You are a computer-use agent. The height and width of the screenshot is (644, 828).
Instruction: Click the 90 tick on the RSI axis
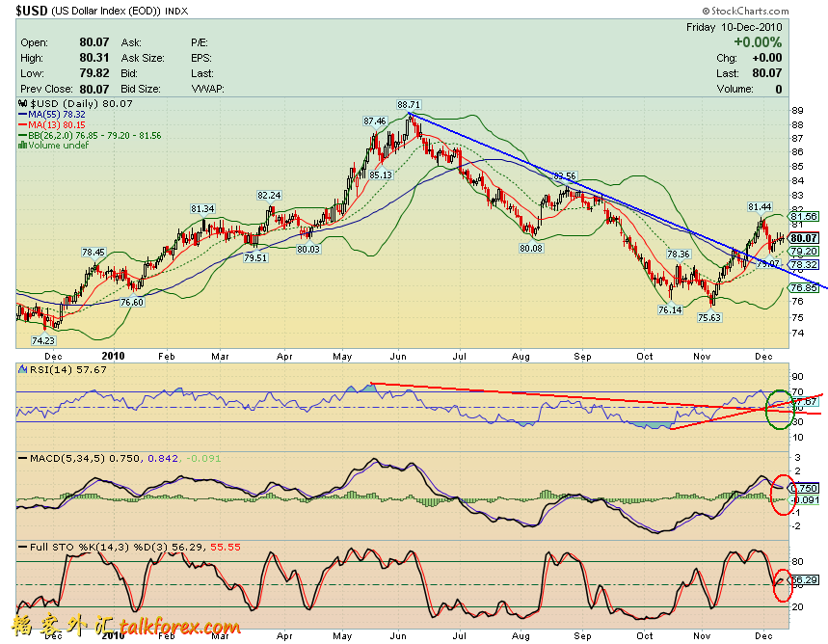[797, 376]
